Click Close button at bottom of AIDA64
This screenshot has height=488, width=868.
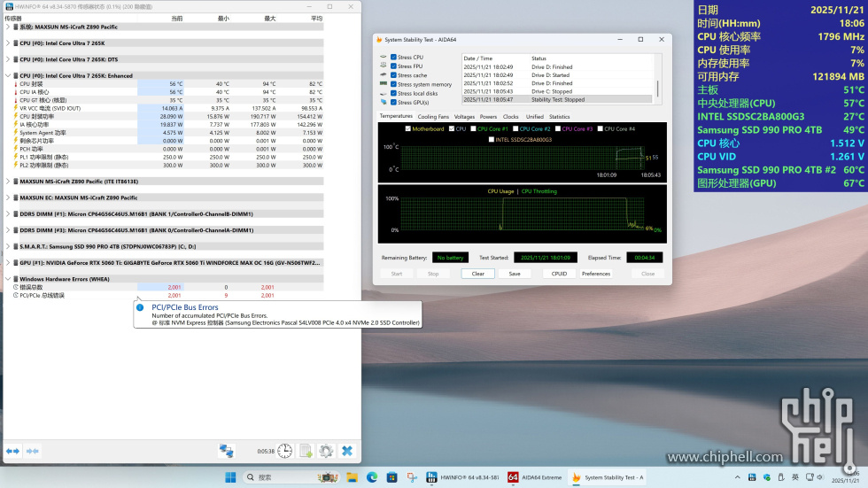pos(647,274)
